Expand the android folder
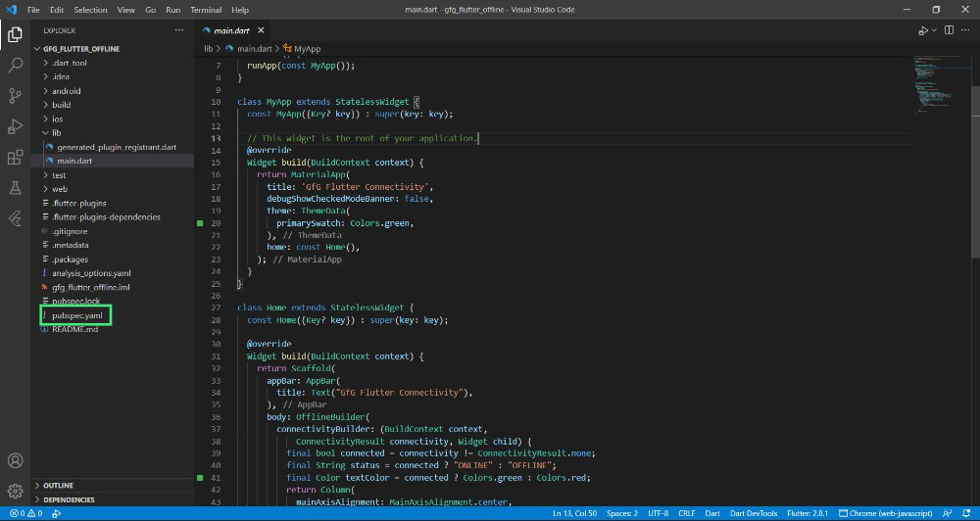This screenshot has height=521, width=980. (67, 91)
